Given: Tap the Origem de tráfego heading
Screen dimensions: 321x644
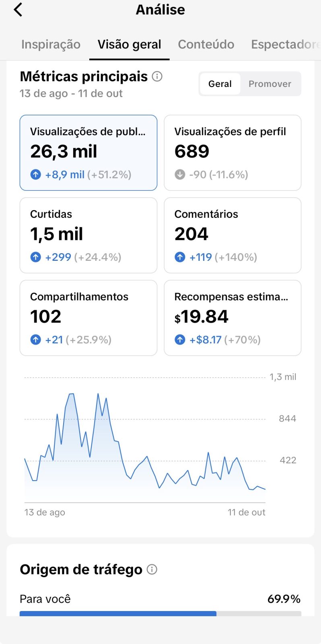Looking at the screenshot, I should coord(81,570).
